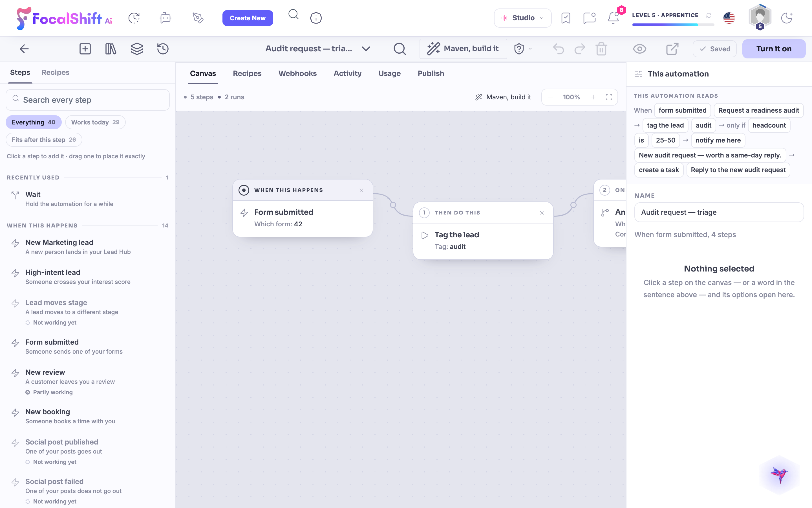Viewport: 812px width, 508px height.
Task: Refresh the level progress icon
Action: click(x=709, y=16)
